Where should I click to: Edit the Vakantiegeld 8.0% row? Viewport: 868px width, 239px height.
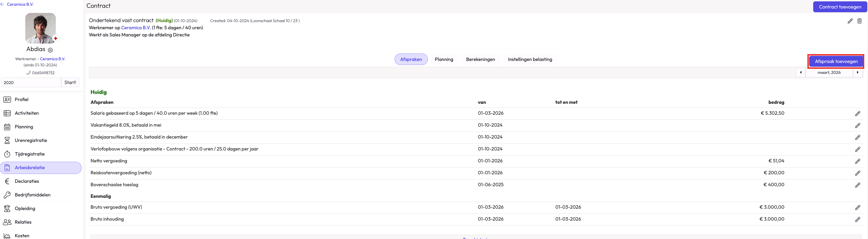coord(857,126)
